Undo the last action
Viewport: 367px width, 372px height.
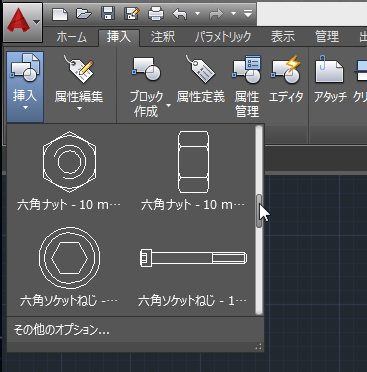coord(180,14)
